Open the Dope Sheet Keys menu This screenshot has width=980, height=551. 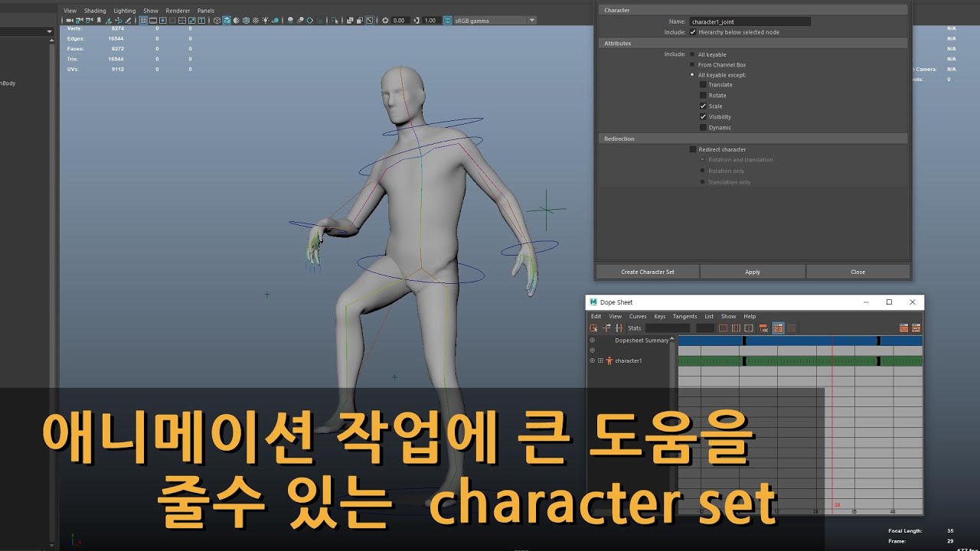659,316
